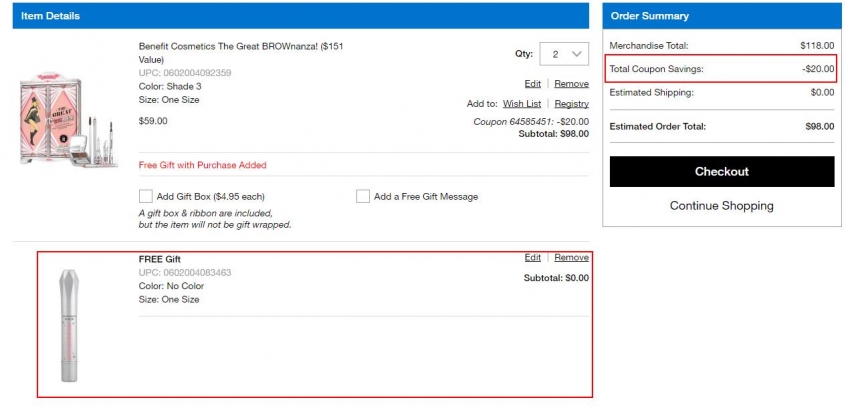
Task: Select the Color: No Color text
Action: 171,286
